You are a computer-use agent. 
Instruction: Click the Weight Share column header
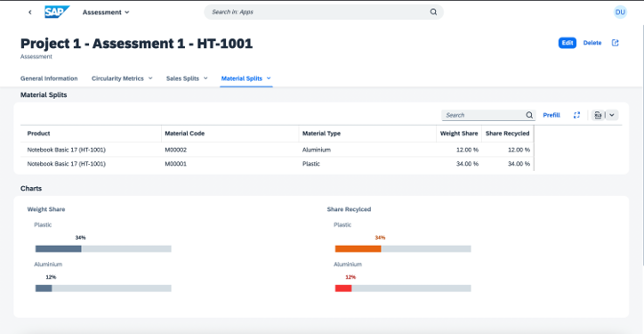459,134
